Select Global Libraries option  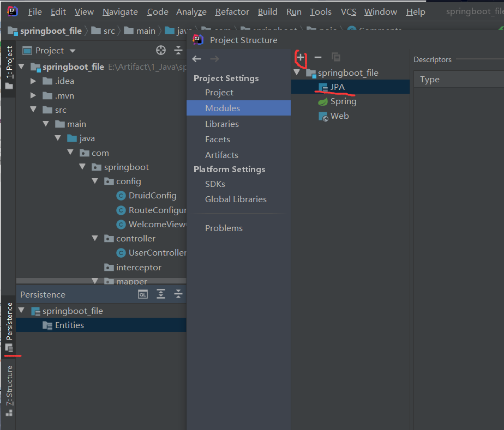236,199
